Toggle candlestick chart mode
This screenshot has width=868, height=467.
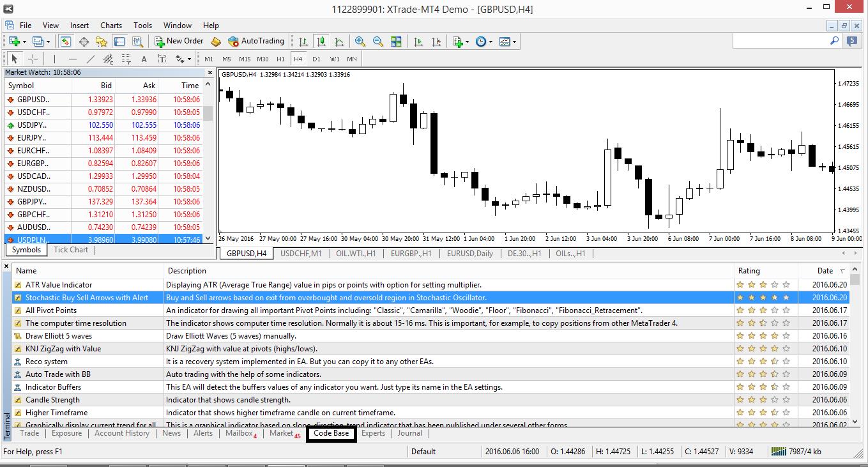coord(321,42)
